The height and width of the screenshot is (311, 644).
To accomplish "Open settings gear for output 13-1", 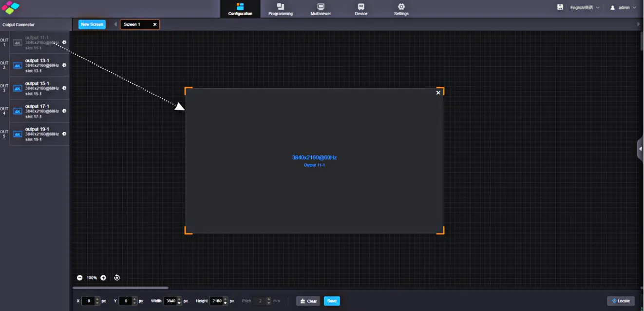I will tap(63, 65).
